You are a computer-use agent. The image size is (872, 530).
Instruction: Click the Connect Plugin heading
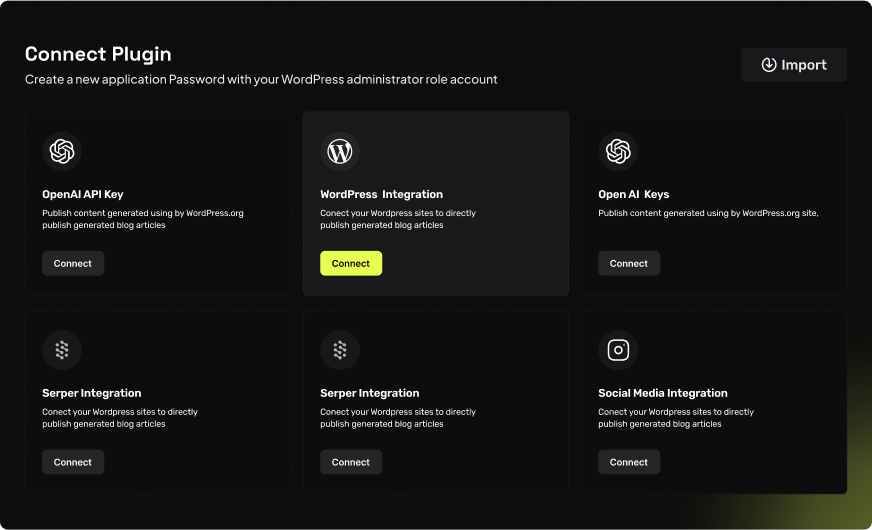[x=98, y=54]
